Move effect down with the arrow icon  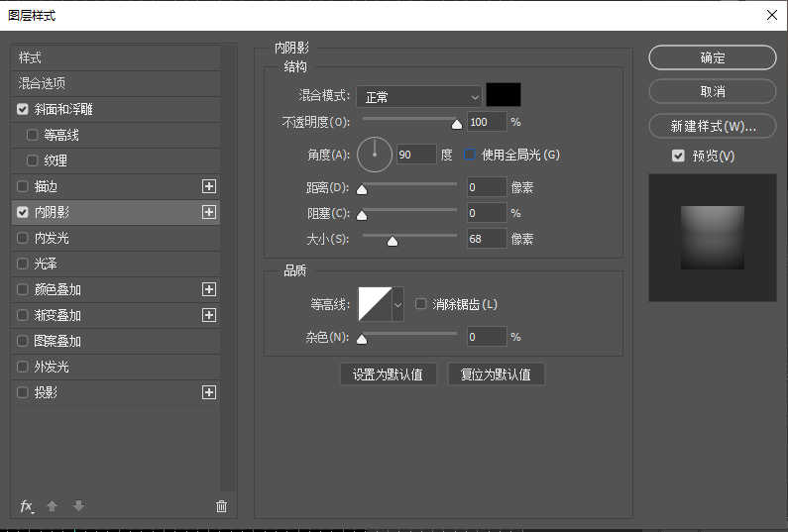(x=78, y=506)
